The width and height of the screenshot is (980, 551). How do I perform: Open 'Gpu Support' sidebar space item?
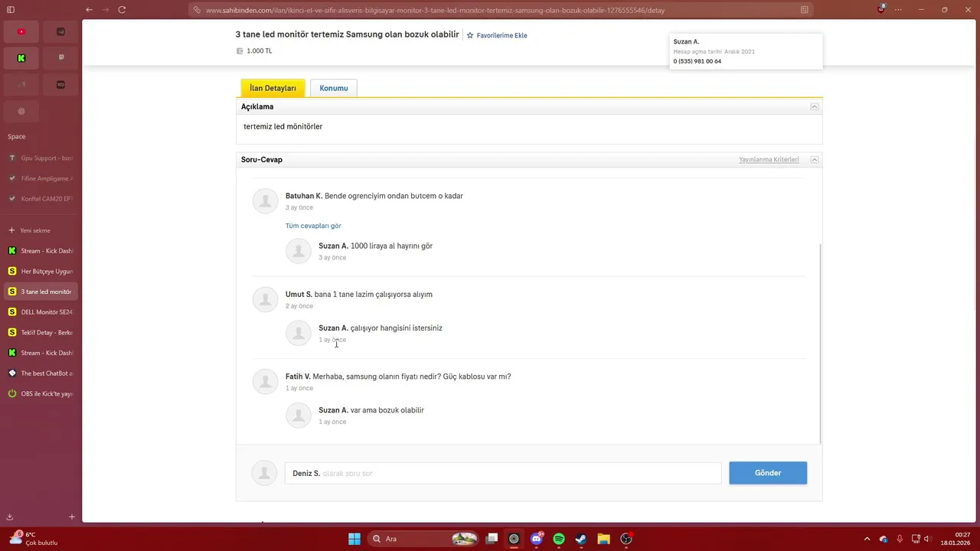pos(41,158)
